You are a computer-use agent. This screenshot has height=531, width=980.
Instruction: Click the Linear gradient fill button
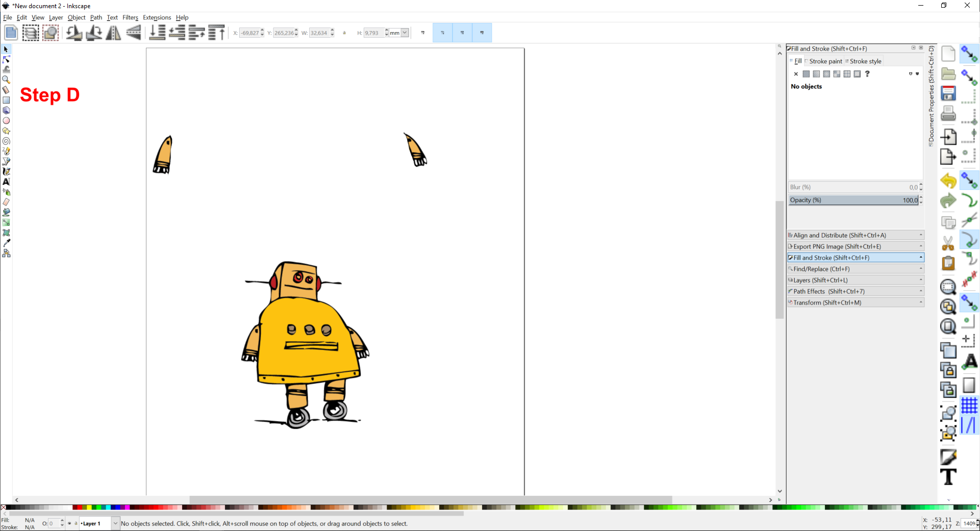(816, 74)
